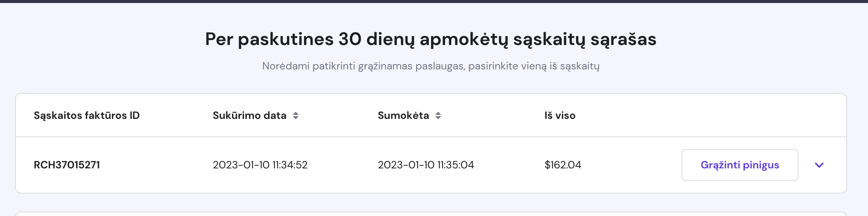Click the empty header cell above Grąžinti pinigus
Image resolution: width=868 pixels, height=216 pixels.
click(740, 115)
